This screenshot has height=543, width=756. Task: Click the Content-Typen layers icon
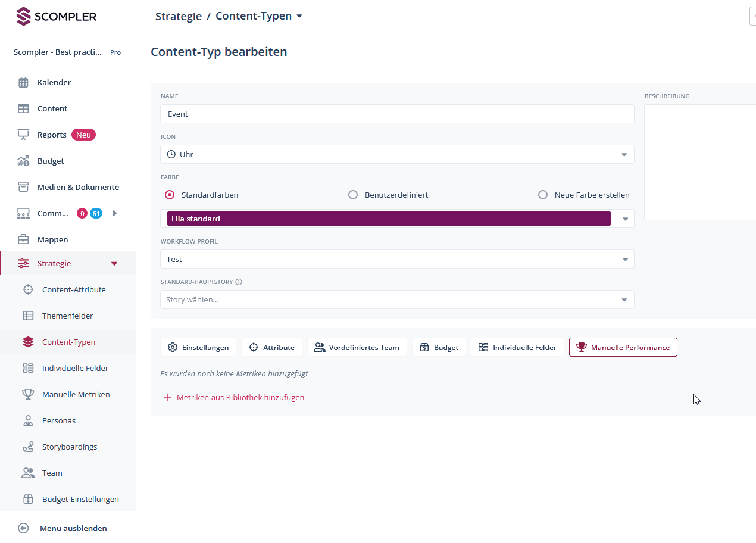[28, 342]
